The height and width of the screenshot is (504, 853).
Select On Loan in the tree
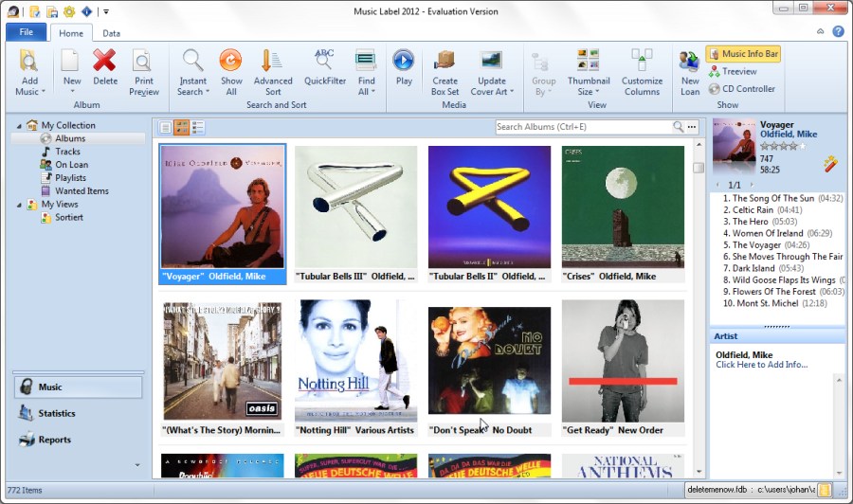[71, 165]
